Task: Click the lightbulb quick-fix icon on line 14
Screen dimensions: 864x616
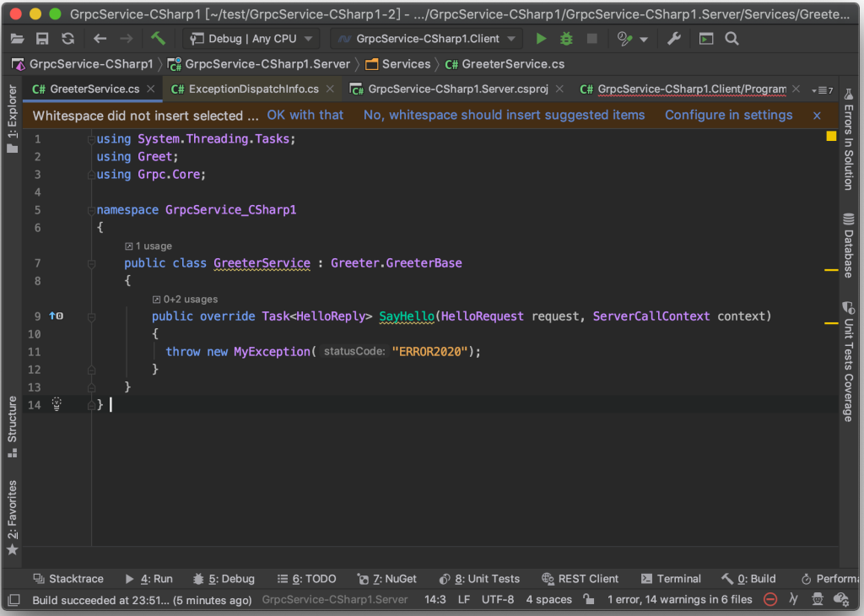Action: pos(57,404)
